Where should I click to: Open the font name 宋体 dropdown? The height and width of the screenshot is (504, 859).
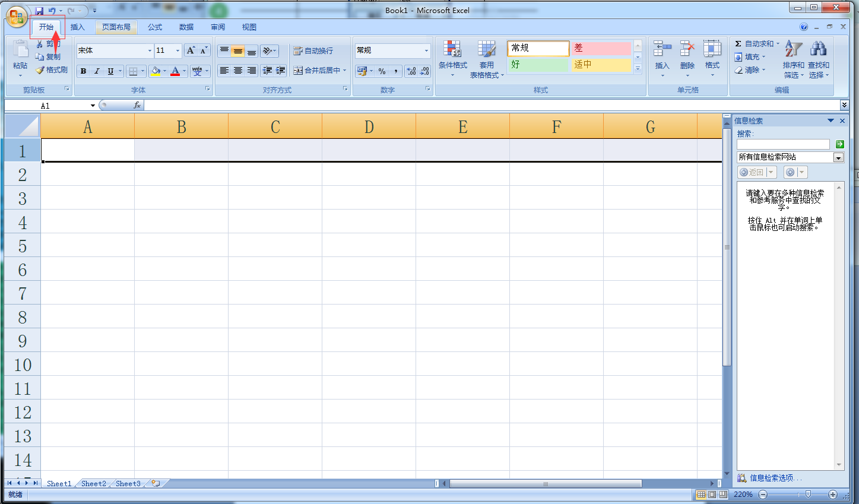pyautogui.click(x=150, y=50)
